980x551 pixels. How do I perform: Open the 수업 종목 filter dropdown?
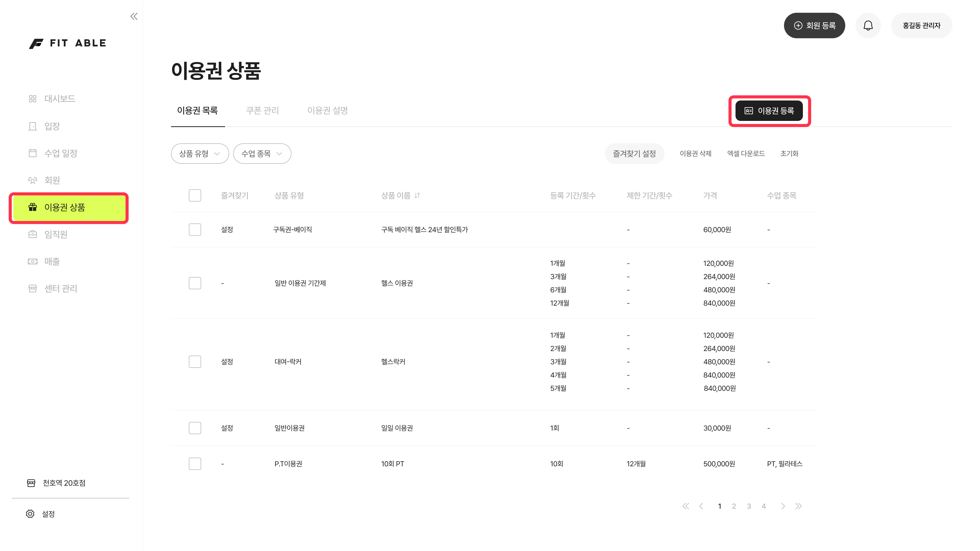[262, 154]
